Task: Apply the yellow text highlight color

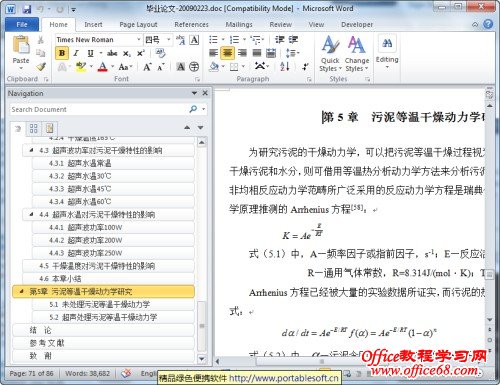Action: [81, 67]
